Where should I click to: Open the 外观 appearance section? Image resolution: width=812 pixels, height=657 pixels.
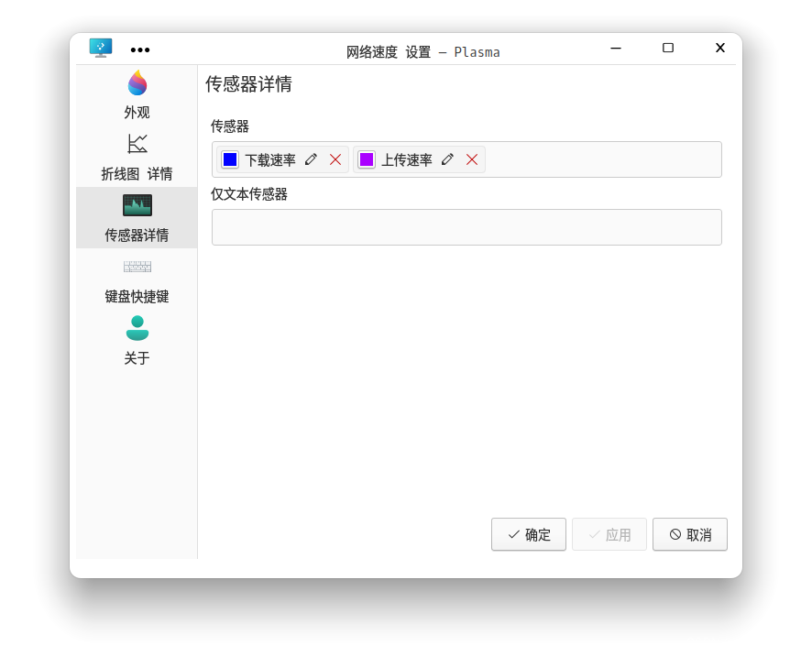click(x=137, y=95)
